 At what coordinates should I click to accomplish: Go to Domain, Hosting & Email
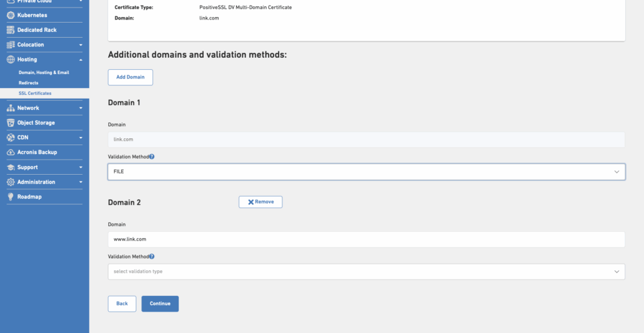pos(43,73)
